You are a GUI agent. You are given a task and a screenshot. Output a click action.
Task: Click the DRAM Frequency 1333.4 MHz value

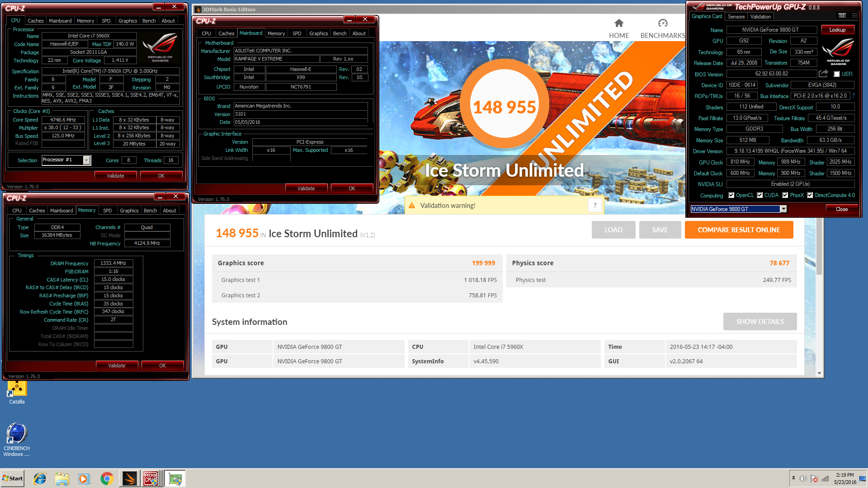113,263
